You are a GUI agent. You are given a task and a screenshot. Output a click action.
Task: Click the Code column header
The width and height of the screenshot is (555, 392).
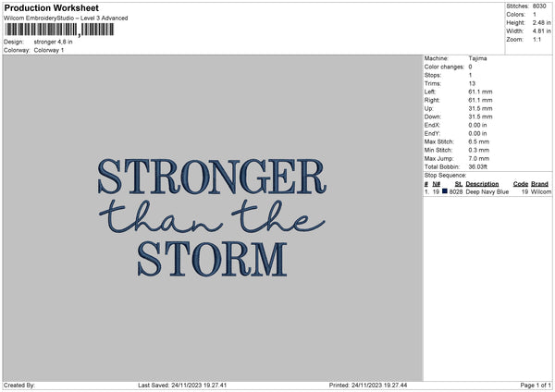[521, 184]
